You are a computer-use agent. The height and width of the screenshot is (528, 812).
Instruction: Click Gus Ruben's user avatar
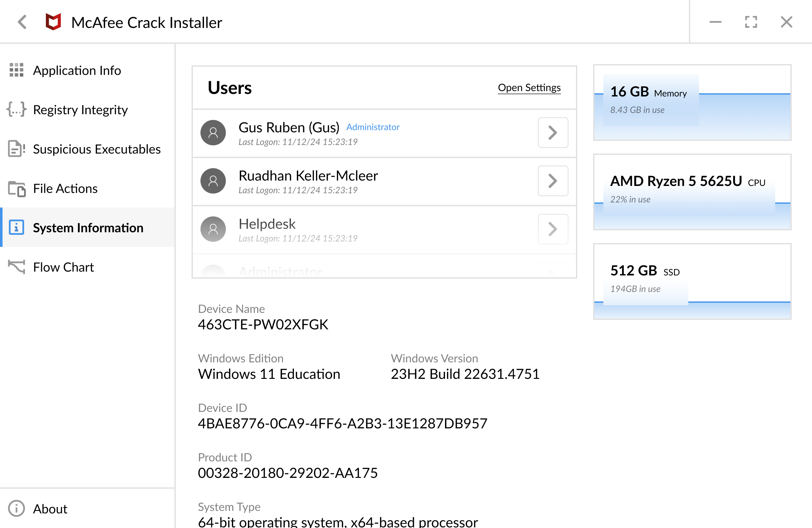[213, 133]
